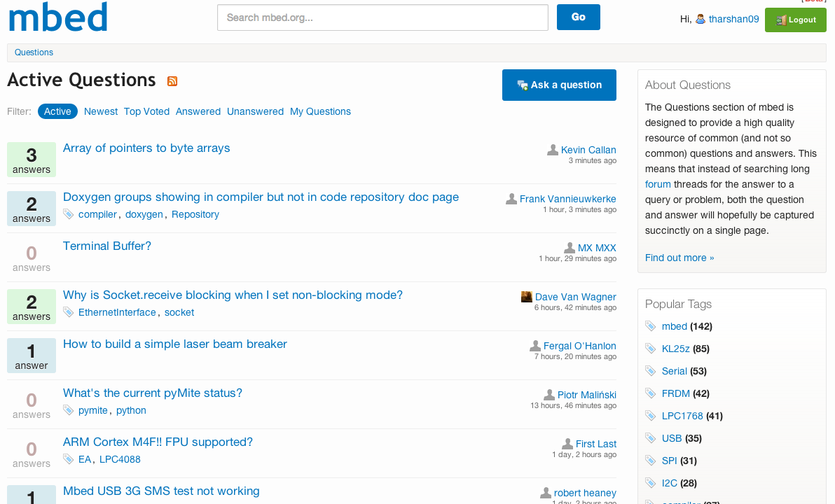Click avatar icon beside MX MXX
The width and height of the screenshot is (835, 504).
click(570, 248)
